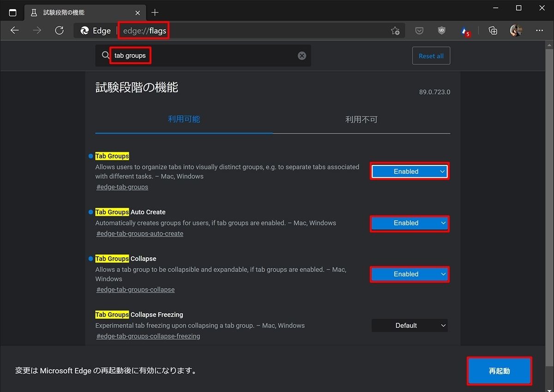
Task: Open the #edge-tab-groups anchor link
Action: click(x=122, y=187)
